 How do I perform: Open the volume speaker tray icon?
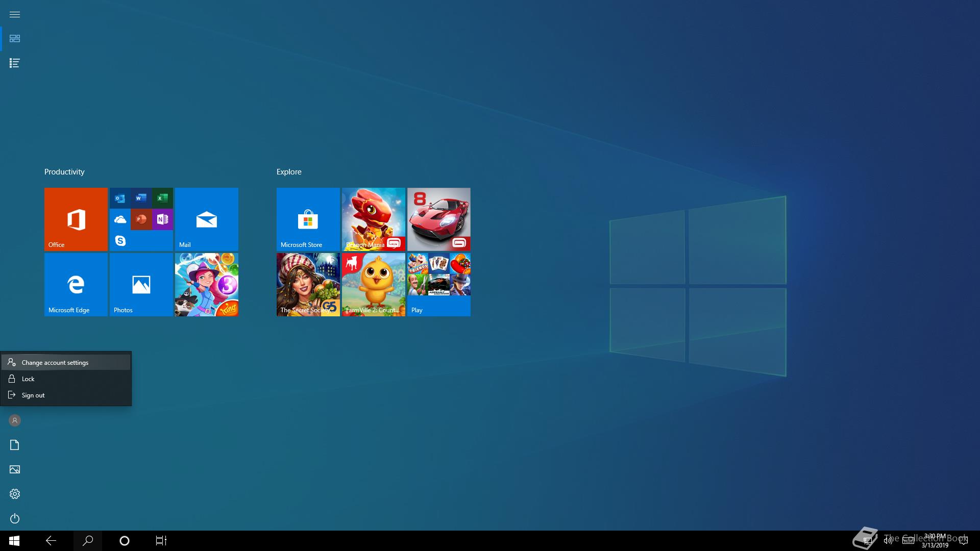888,541
